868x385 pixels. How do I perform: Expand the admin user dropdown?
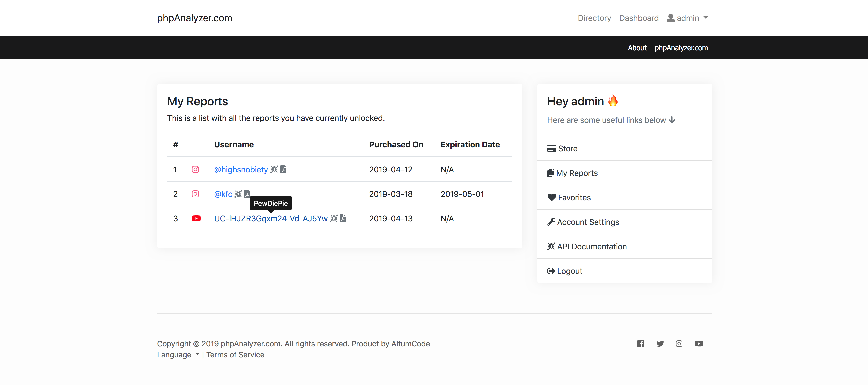click(x=687, y=18)
